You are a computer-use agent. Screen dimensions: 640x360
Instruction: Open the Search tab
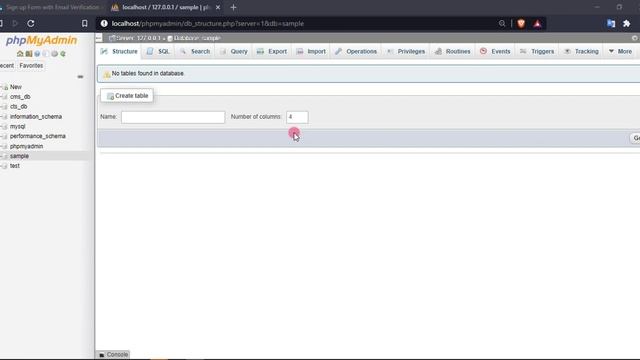pyautogui.click(x=195, y=51)
